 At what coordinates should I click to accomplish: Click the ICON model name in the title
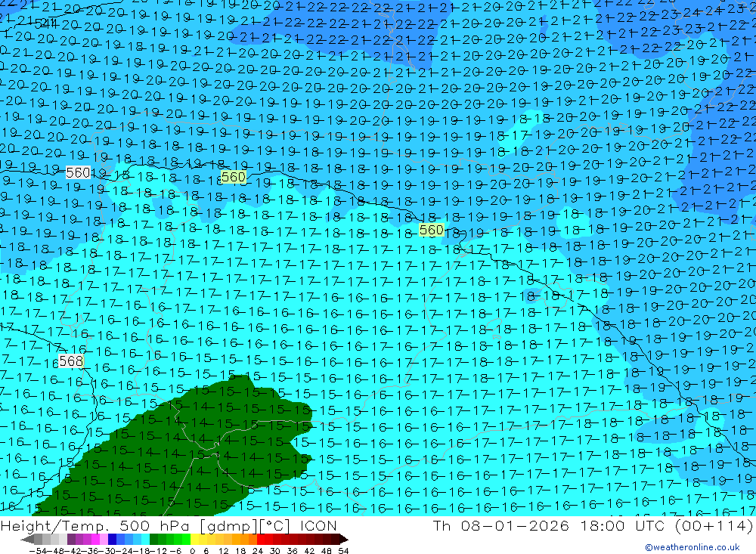point(318,525)
